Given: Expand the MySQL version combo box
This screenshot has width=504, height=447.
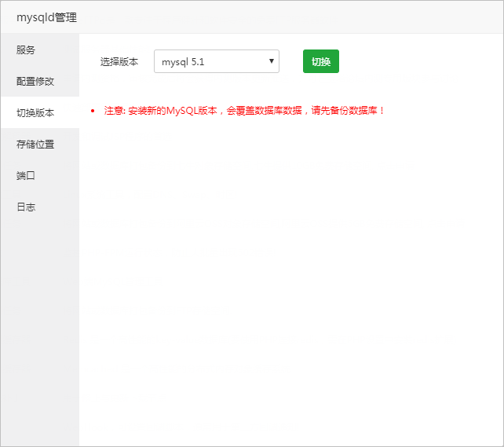Looking at the screenshot, I should click(x=216, y=61).
